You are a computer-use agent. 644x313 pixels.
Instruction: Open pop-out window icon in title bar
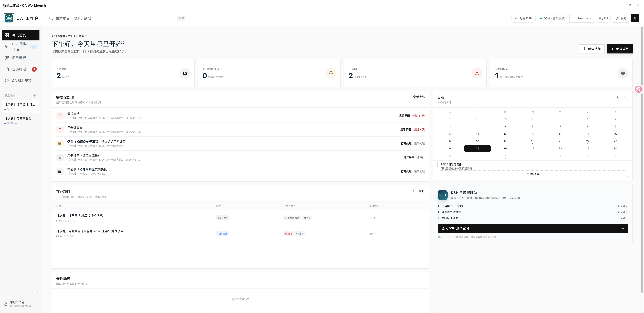point(630,5)
